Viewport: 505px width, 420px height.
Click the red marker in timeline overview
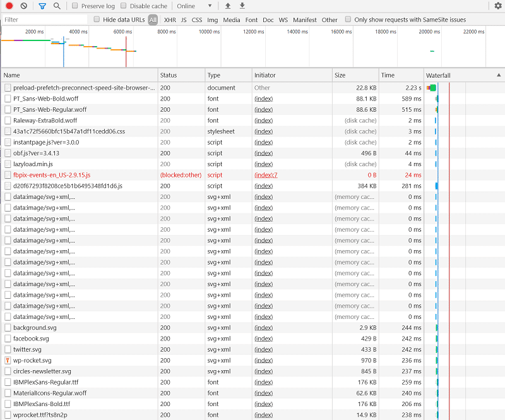[126, 51]
